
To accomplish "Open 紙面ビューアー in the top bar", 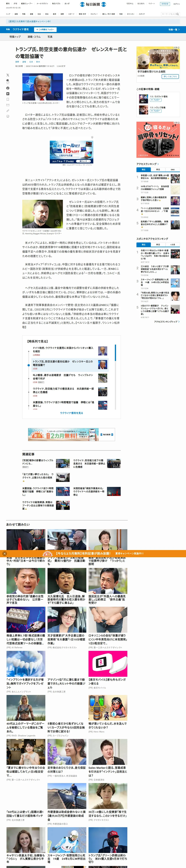I will [27, 4].
